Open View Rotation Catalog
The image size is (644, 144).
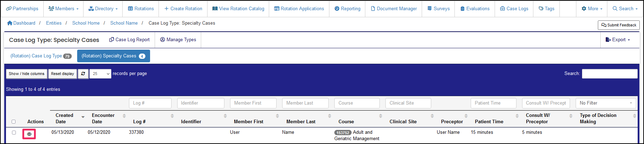click(x=238, y=8)
